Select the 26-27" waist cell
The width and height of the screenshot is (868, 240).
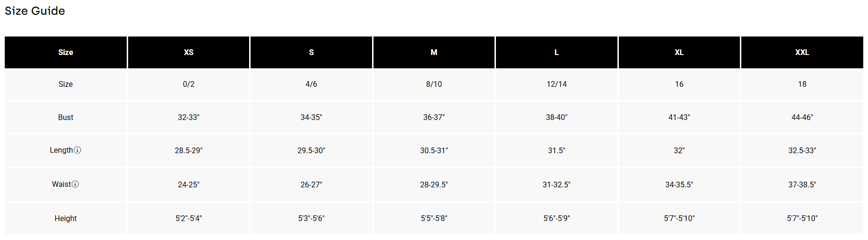click(x=311, y=185)
